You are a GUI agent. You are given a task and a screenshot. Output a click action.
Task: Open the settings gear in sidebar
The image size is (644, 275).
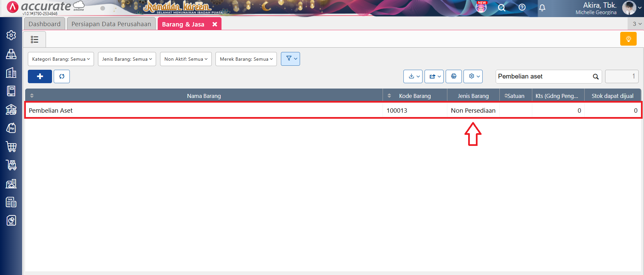11,35
